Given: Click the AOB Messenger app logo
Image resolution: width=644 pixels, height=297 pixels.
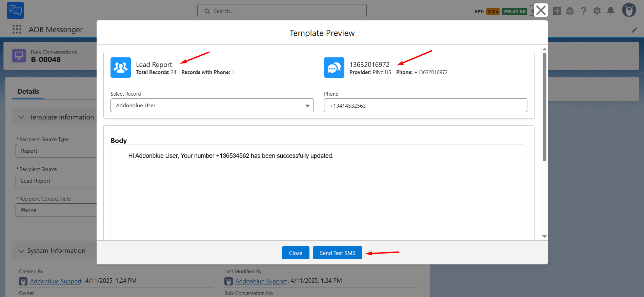Looking at the screenshot, I should point(15,11).
